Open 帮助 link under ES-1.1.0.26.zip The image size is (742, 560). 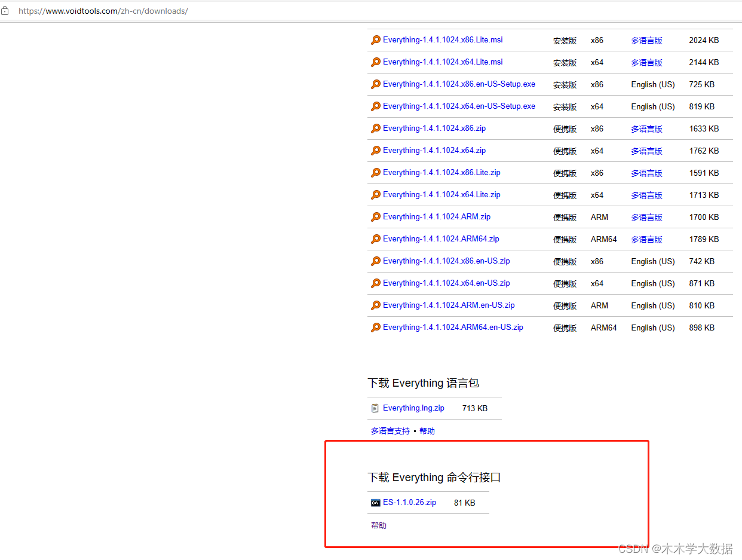379,525
